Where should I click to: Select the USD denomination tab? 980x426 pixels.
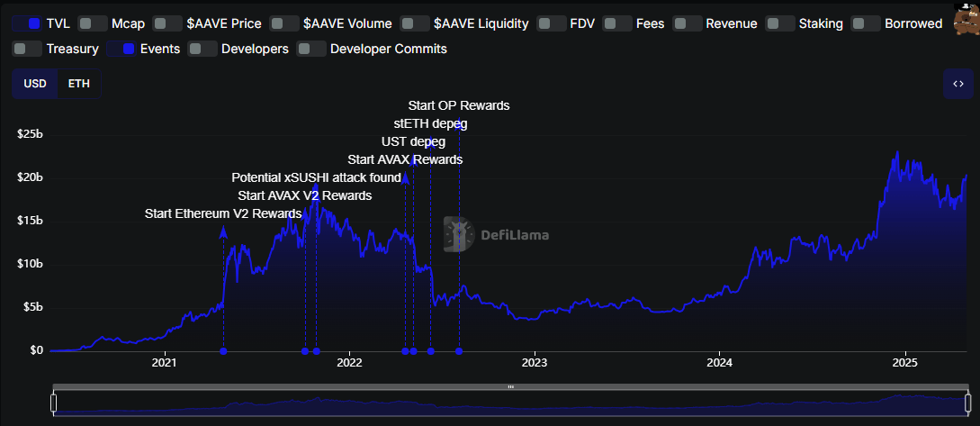pos(35,84)
